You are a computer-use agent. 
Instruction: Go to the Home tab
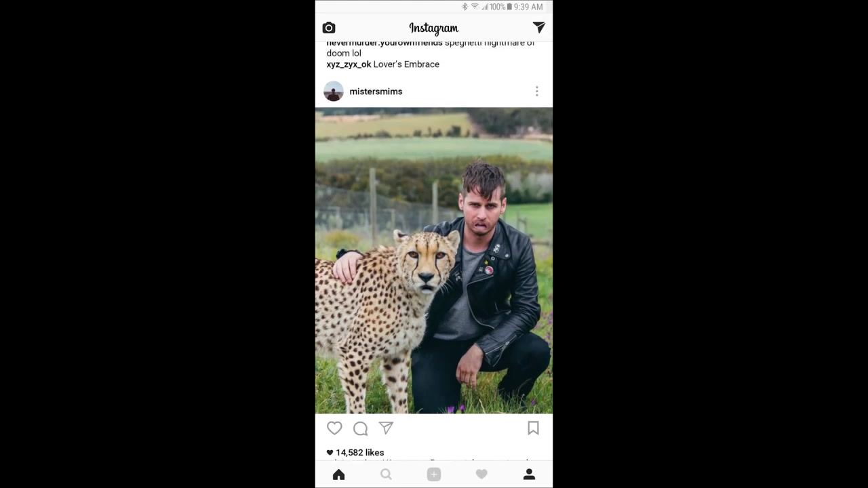point(339,474)
